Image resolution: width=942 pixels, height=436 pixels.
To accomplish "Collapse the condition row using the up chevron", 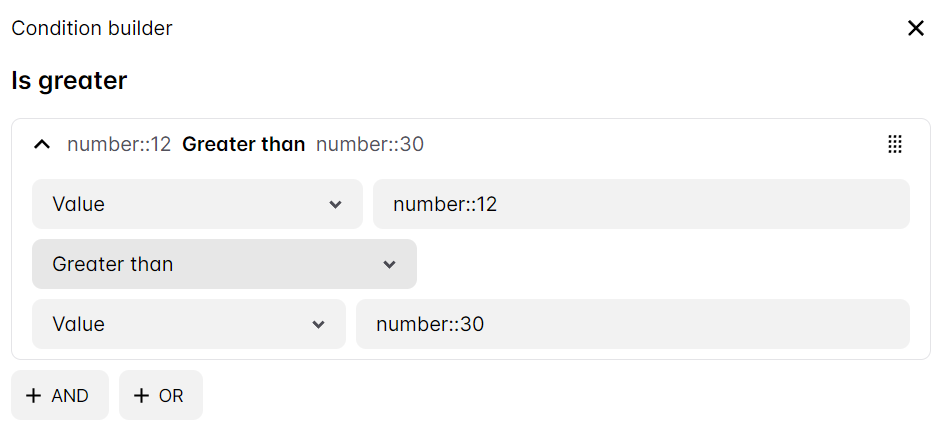I will tap(41, 145).
